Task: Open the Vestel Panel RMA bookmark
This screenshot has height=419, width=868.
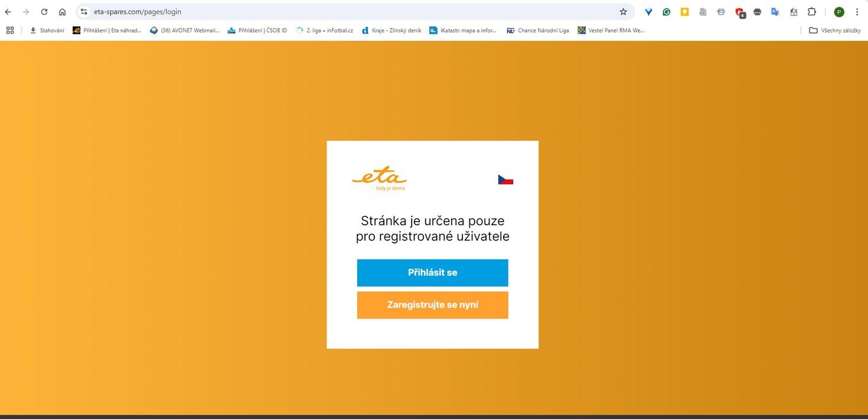Action: tap(611, 30)
